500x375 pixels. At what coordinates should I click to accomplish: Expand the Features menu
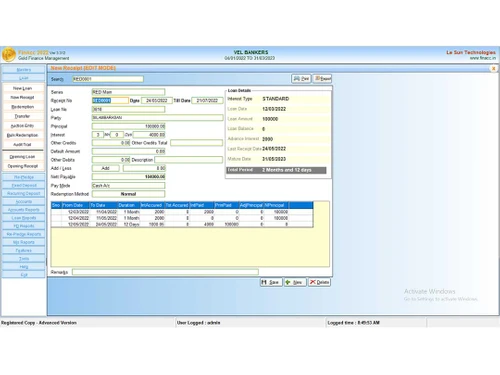click(23, 250)
